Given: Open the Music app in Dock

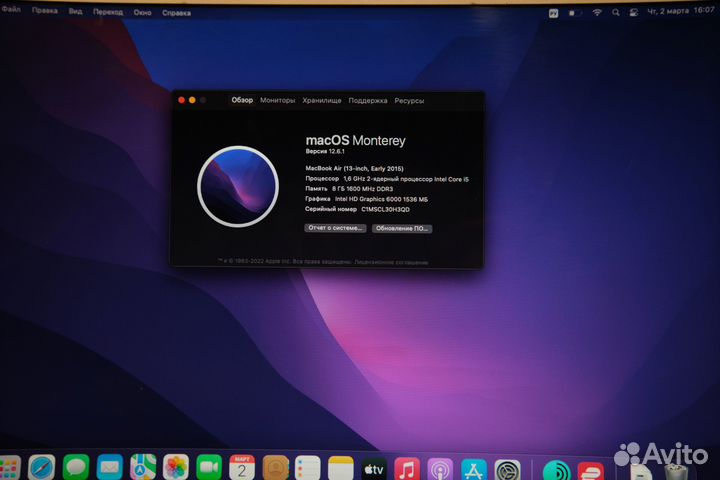Looking at the screenshot, I should pyautogui.click(x=407, y=469).
